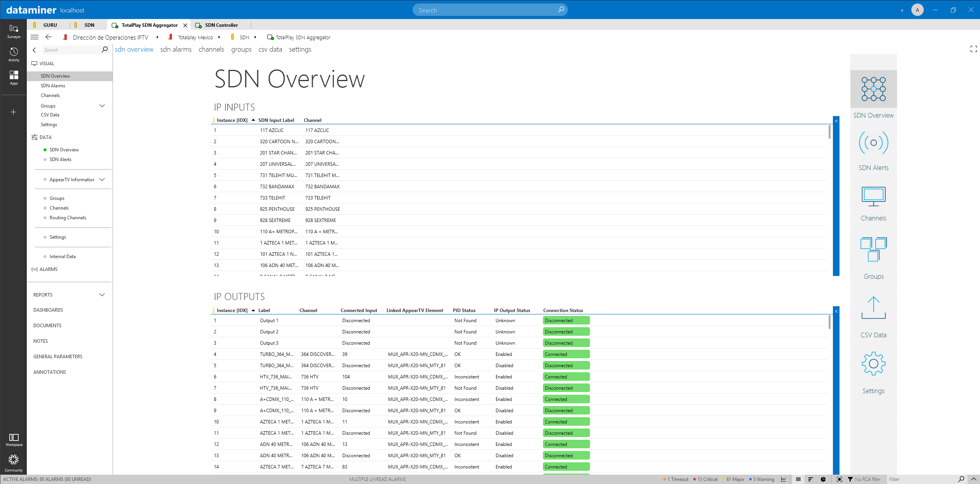
Task: Click the alarm filter search magnifier
Action: [x=961, y=479]
